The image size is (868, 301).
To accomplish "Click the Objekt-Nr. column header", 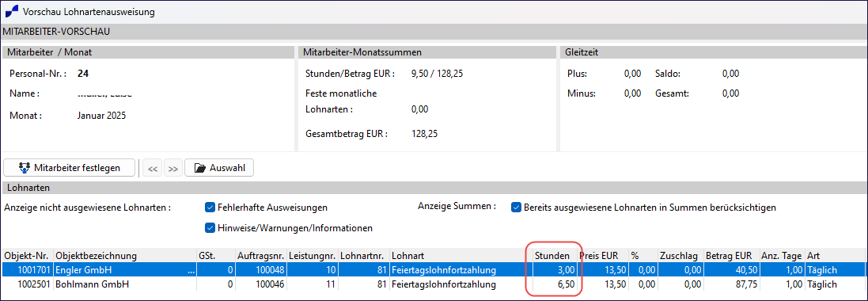I will (x=28, y=256).
